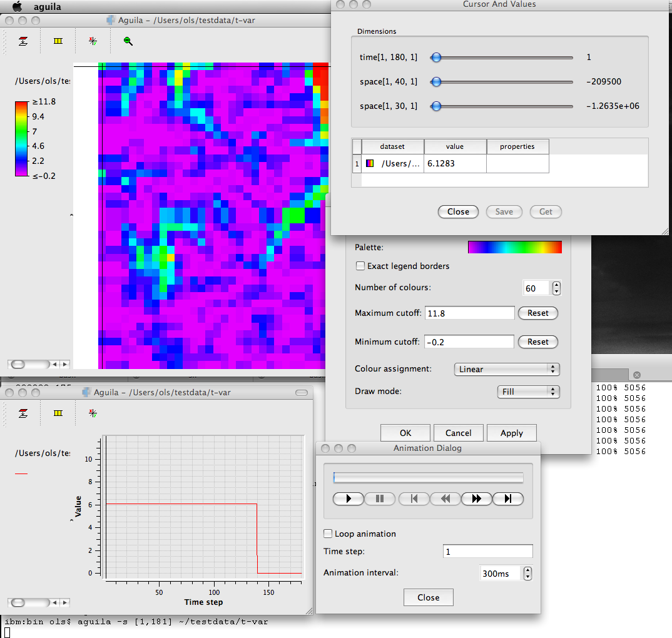Click the Number of colours field
The image size is (672, 638).
tap(536, 288)
